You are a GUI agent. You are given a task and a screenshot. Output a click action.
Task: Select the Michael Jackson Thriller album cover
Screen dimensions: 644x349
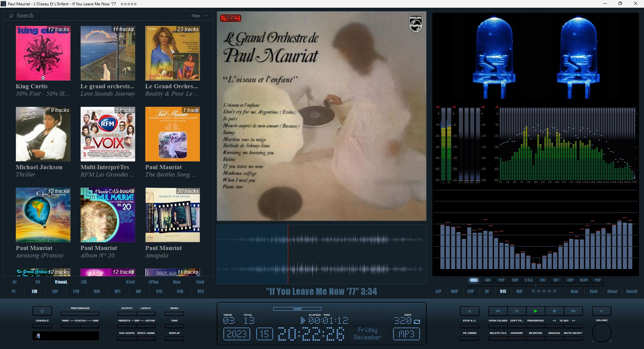tap(43, 134)
